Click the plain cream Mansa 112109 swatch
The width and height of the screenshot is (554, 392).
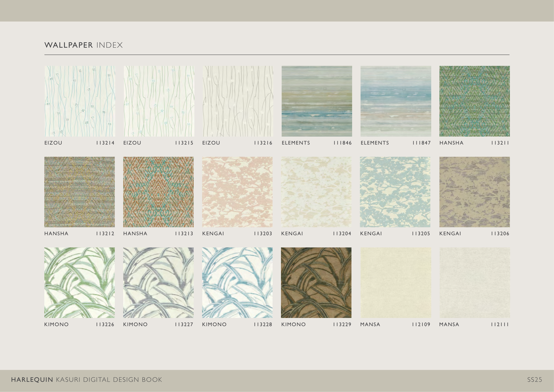396,283
